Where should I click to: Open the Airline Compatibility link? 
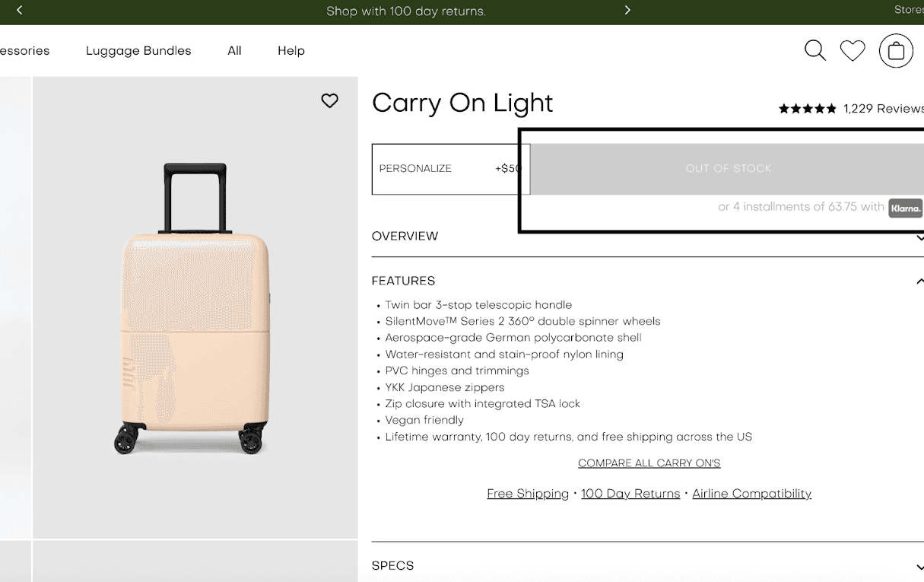pos(752,494)
